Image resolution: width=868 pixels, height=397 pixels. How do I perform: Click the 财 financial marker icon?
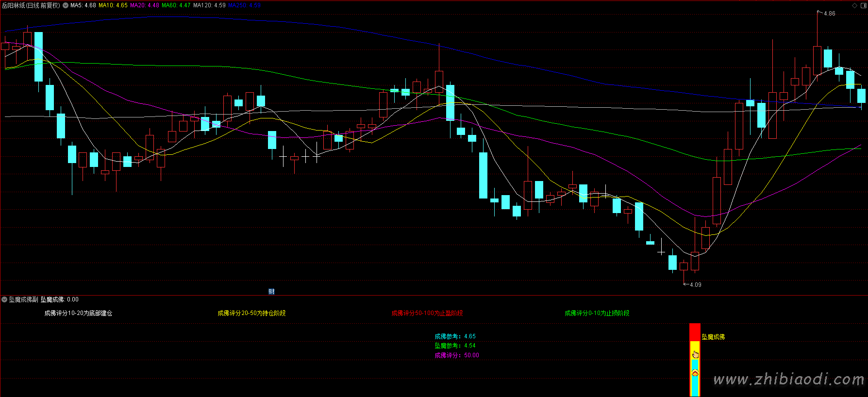[271, 291]
